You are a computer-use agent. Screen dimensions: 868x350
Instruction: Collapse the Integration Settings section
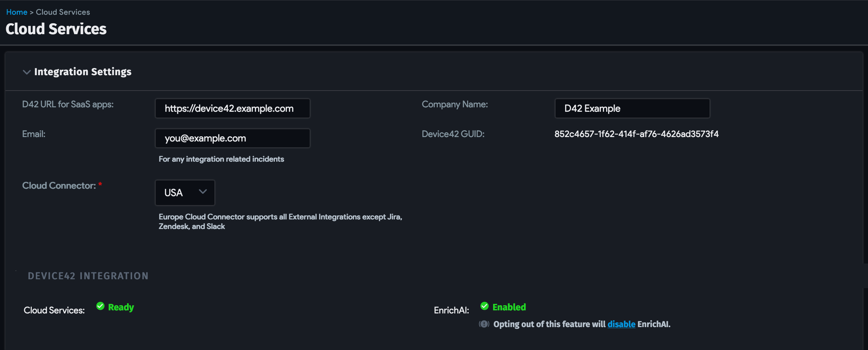pyautogui.click(x=27, y=72)
